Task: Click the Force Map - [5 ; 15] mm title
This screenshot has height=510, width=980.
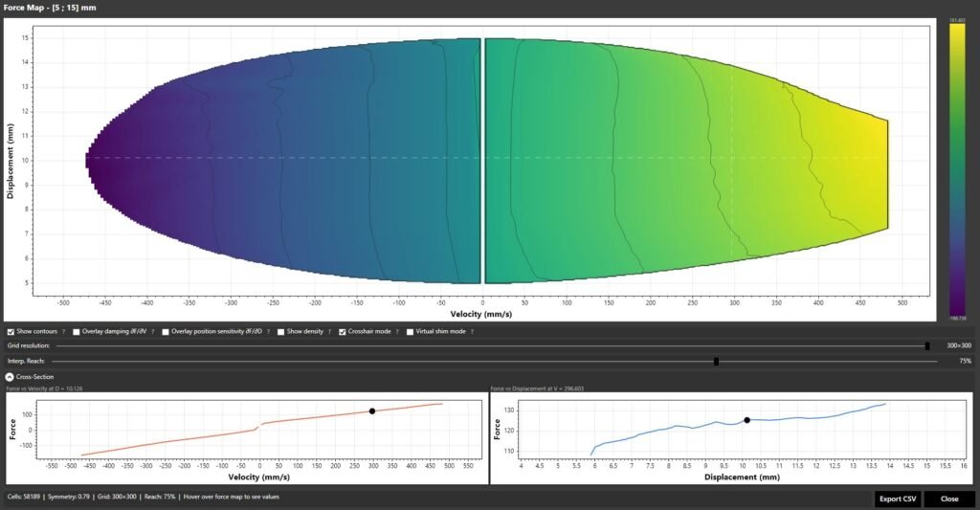Action: click(x=50, y=8)
